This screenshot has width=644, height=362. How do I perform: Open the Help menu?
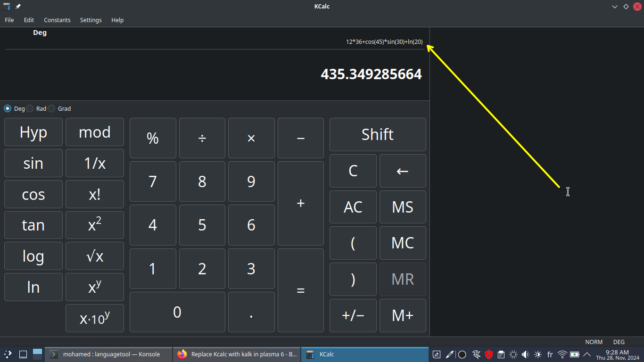(117, 20)
